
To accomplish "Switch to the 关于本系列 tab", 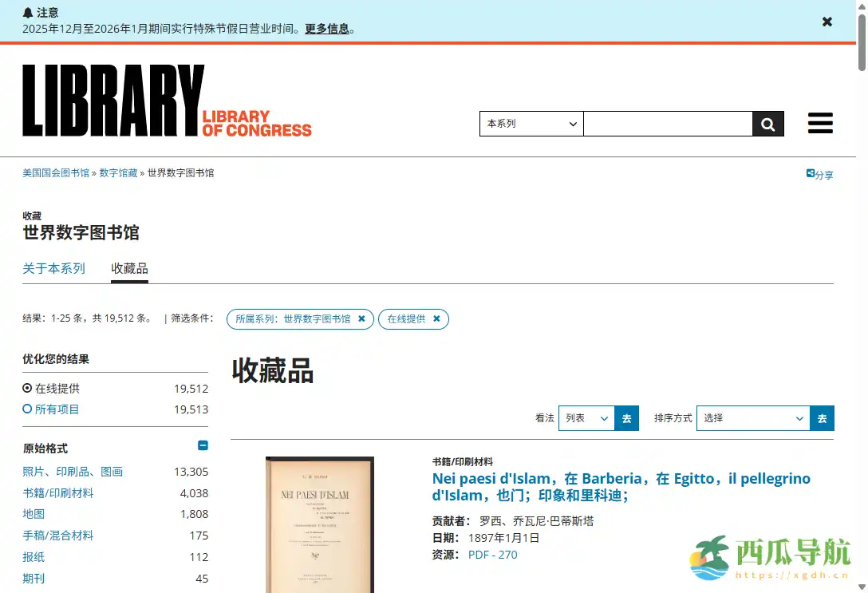I will coord(53,269).
